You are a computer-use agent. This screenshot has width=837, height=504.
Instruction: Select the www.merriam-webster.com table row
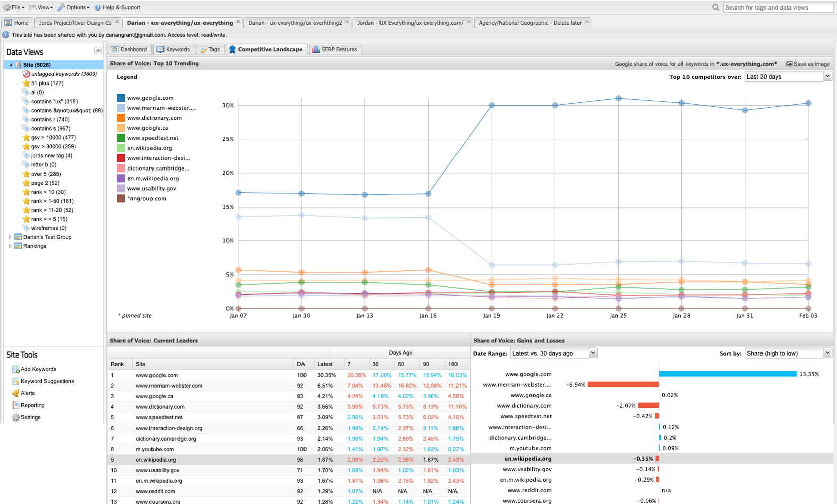[289, 386]
